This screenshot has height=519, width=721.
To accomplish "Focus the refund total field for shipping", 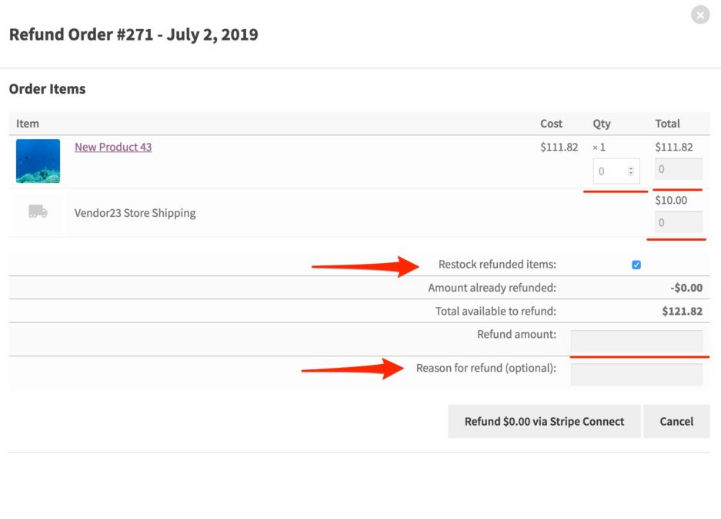I will click(678, 222).
